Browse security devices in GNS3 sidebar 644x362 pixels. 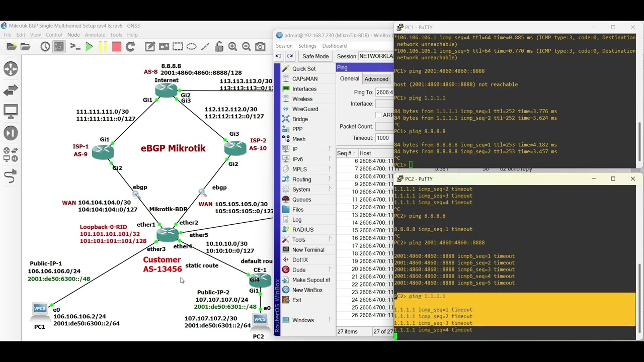(x=11, y=133)
